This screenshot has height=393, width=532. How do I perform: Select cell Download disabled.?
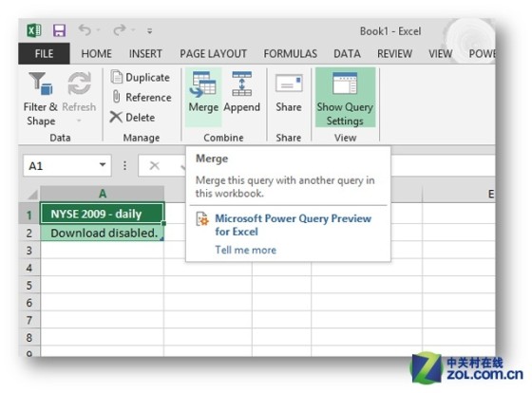(x=103, y=233)
